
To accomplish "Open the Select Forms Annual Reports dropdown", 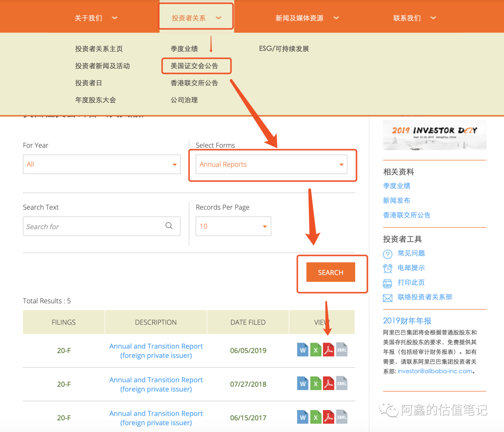I will point(271,164).
